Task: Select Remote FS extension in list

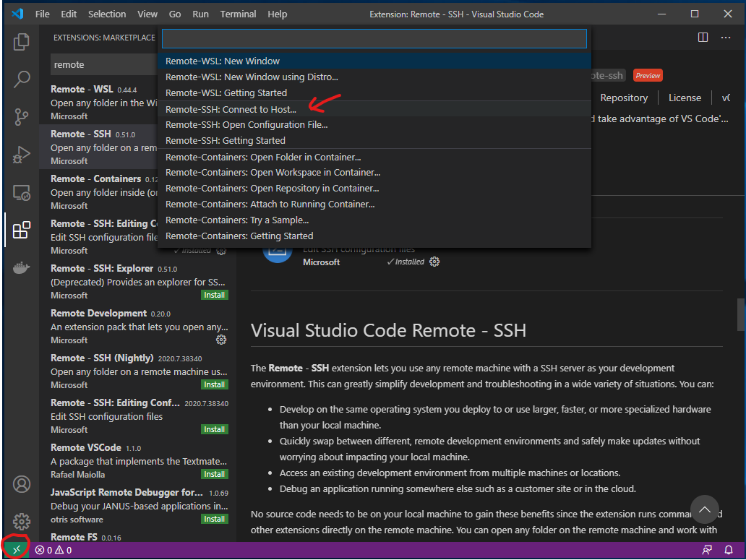Action: [x=138, y=537]
